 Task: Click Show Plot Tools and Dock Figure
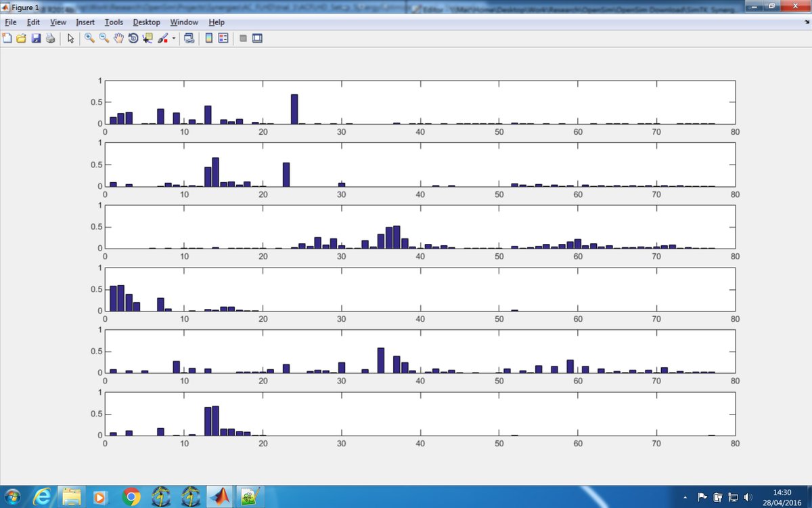(257, 38)
